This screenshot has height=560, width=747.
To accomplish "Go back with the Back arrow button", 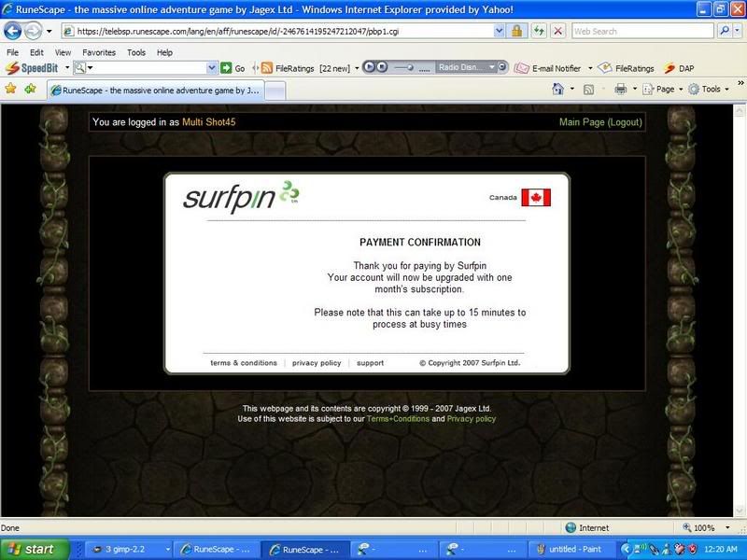I will (12, 32).
